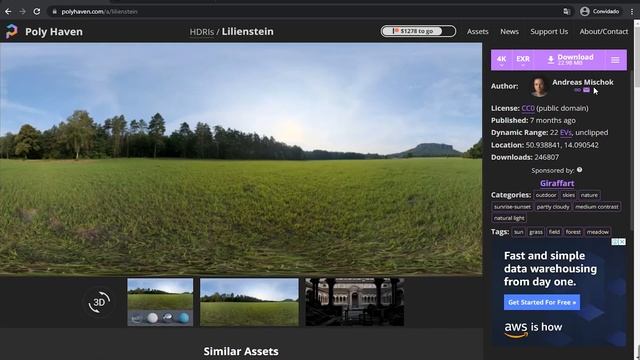Open the EVs explanation link
Screen dimensions: 640x360
(x=566, y=133)
